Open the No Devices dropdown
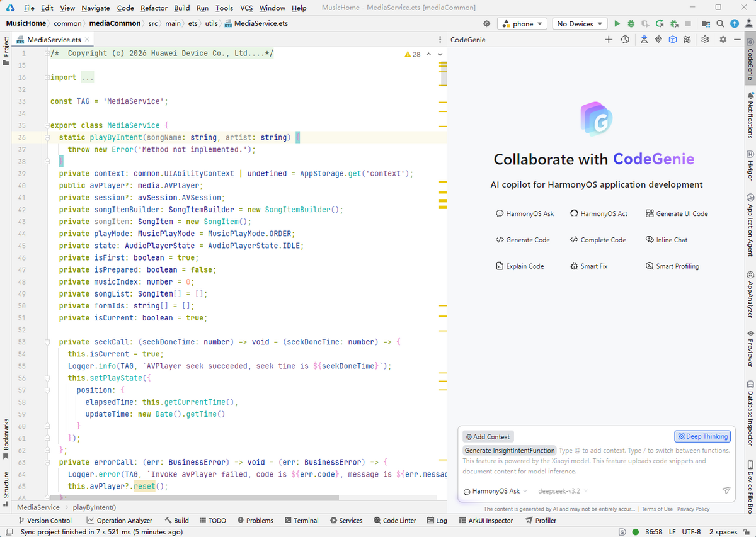Viewport: 756px width, 537px height. [x=580, y=24]
